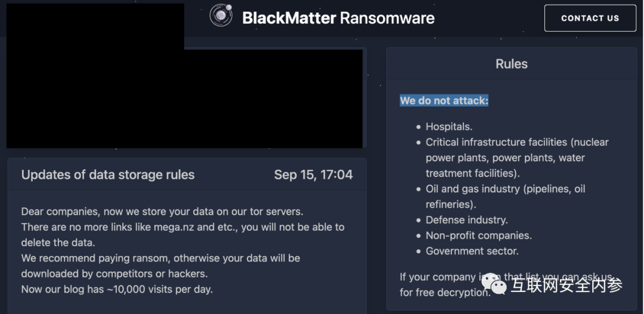Click the BlackMatter Ransomware site title

[x=338, y=18]
